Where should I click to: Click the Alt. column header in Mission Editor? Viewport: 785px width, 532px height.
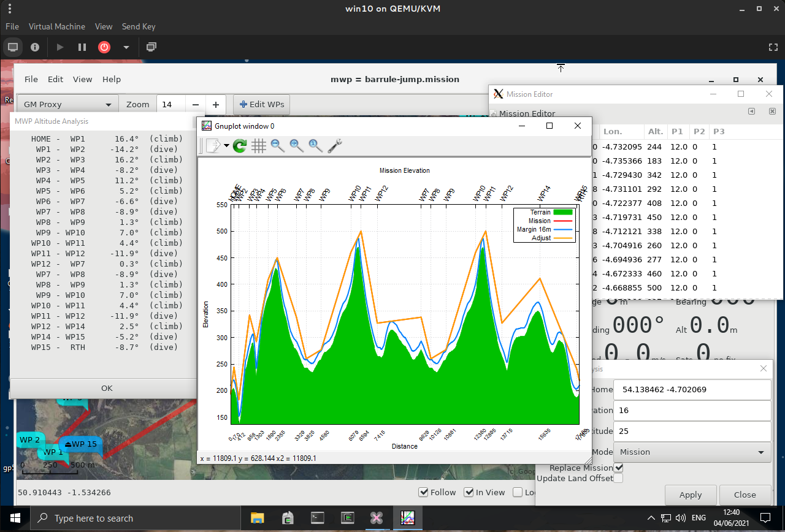tap(655, 131)
